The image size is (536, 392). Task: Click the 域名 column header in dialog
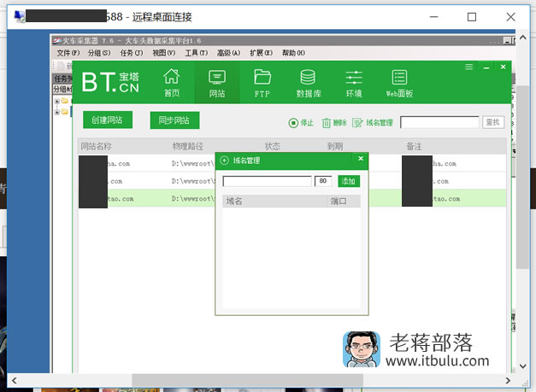pyautogui.click(x=234, y=201)
